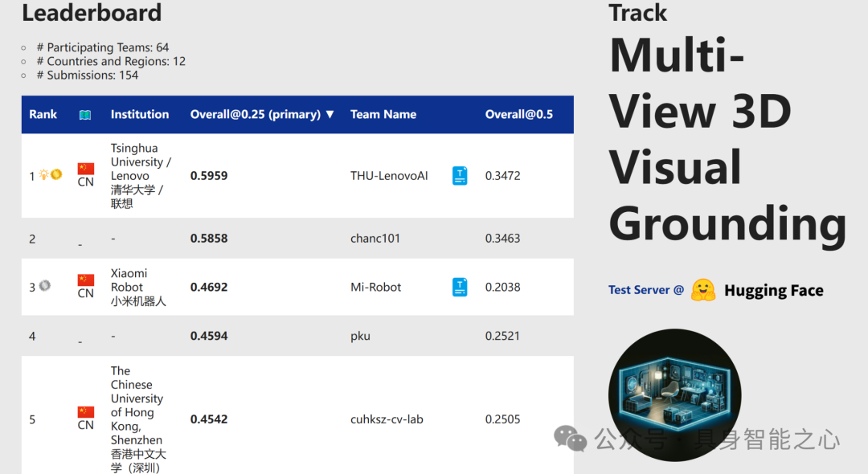Open the Hugging Face text link
The image size is (868, 474).
(774, 290)
